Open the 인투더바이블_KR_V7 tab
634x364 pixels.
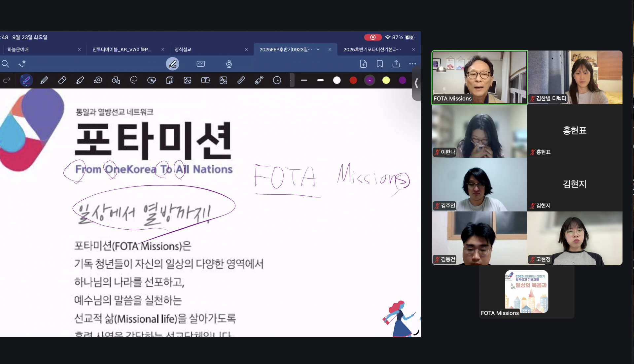(x=122, y=50)
